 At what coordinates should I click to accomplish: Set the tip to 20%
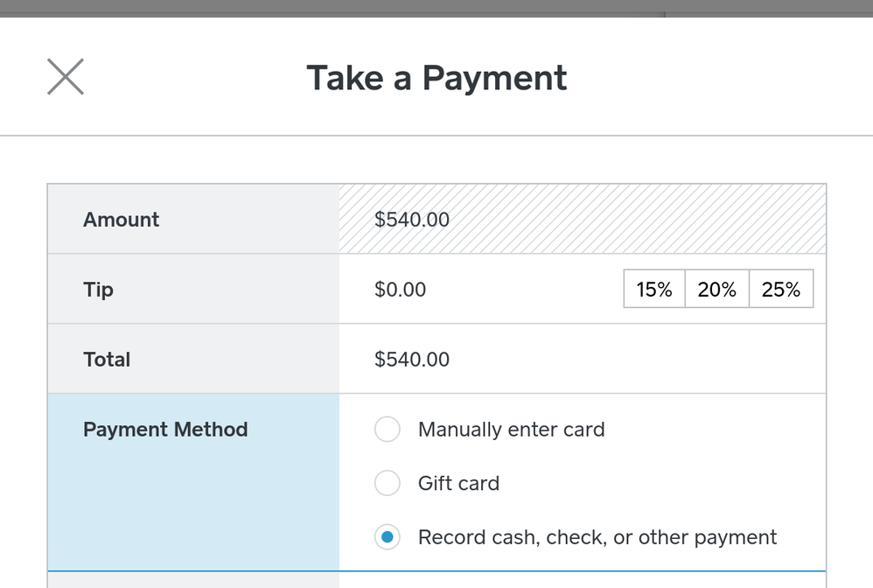716,290
